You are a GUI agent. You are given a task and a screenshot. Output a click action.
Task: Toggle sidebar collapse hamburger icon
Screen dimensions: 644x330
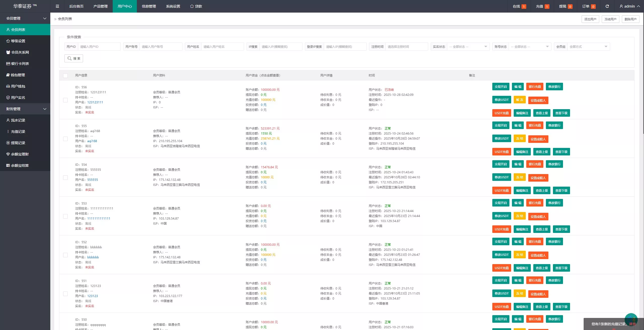click(x=57, y=6)
